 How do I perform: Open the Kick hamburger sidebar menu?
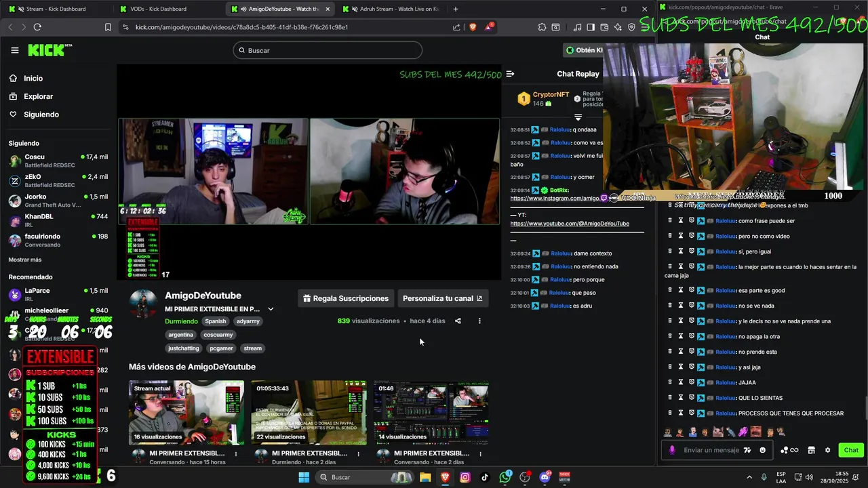(15, 50)
